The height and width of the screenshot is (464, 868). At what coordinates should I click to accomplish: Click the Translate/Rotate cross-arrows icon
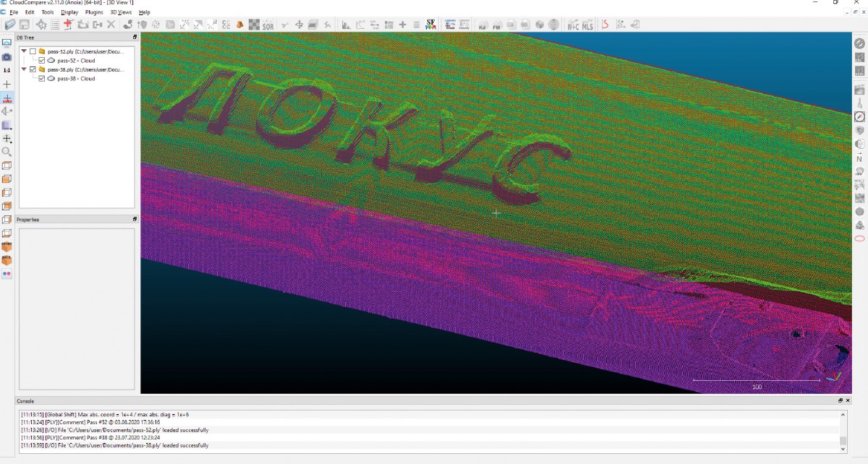pos(299,25)
